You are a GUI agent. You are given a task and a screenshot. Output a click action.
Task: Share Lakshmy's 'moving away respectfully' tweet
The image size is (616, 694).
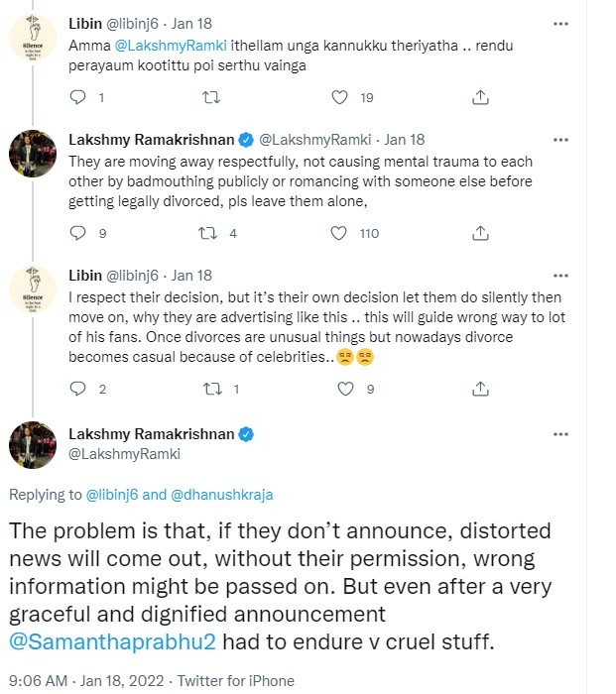click(480, 233)
